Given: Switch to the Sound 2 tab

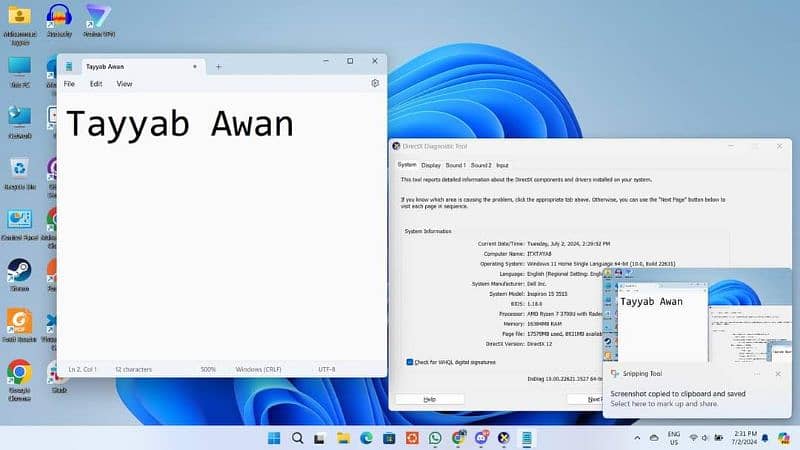Looking at the screenshot, I should click(481, 165).
